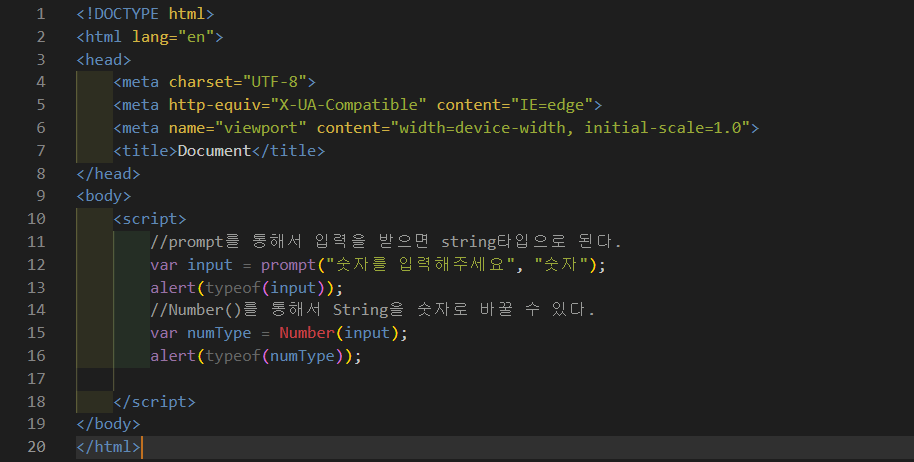Click line number 8 in the gutter
The width and height of the screenshot is (914, 462).
(41, 174)
